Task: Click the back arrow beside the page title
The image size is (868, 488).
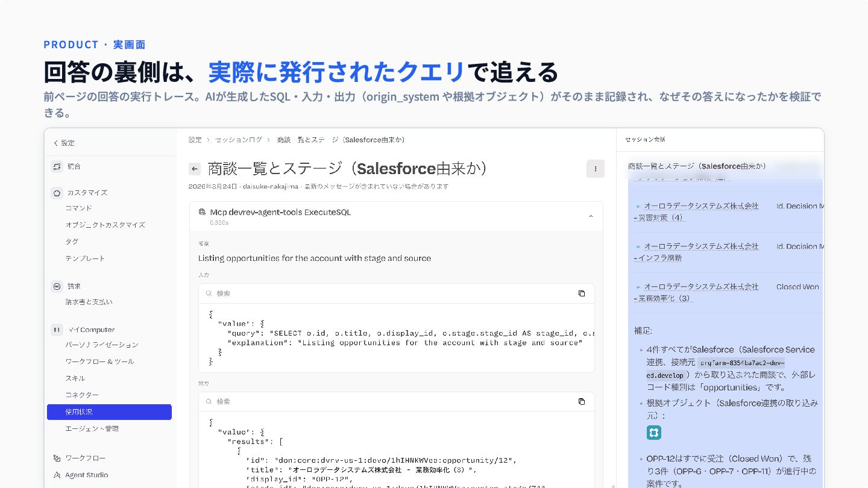Action: point(194,169)
